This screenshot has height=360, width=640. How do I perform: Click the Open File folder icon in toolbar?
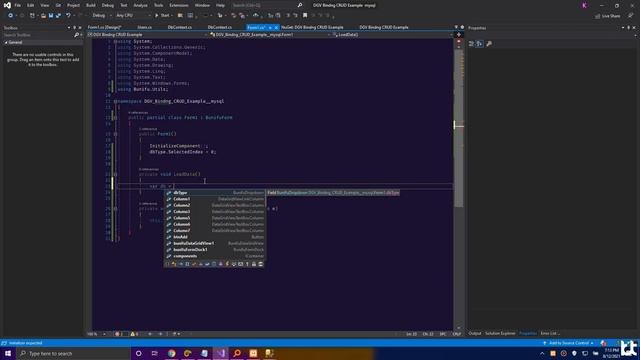(43, 16)
